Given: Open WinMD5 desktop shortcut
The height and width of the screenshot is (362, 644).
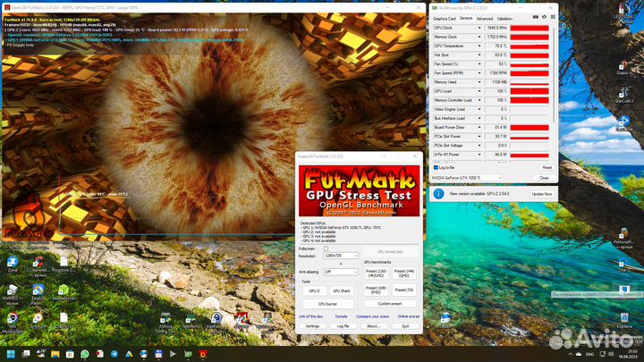Looking at the screenshot, I should pos(12,294).
